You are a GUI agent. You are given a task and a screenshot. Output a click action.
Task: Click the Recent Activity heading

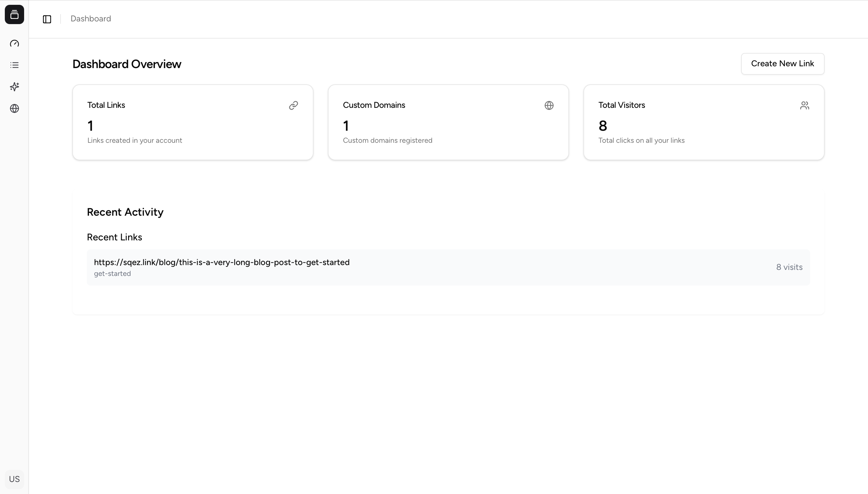[x=125, y=212]
